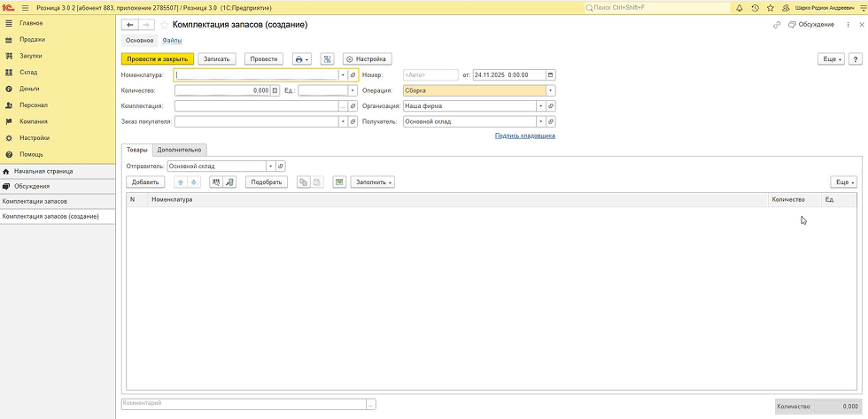Screen dimensions: 868x419
Task: Click the favorites star in top bar
Action: point(769,8)
